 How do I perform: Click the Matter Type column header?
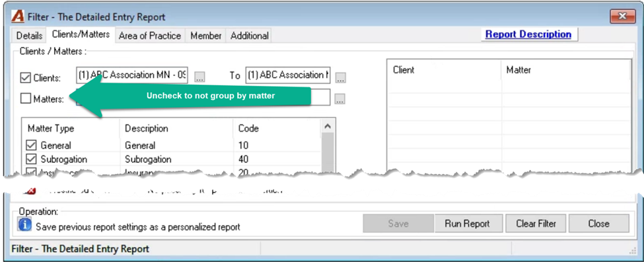(70, 128)
